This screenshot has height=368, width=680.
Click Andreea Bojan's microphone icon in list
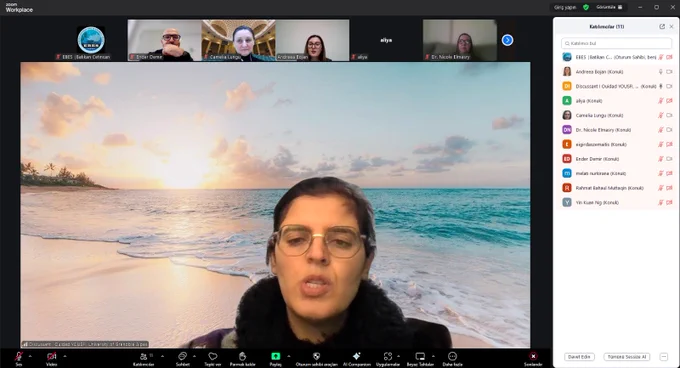pyautogui.click(x=661, y=72)
